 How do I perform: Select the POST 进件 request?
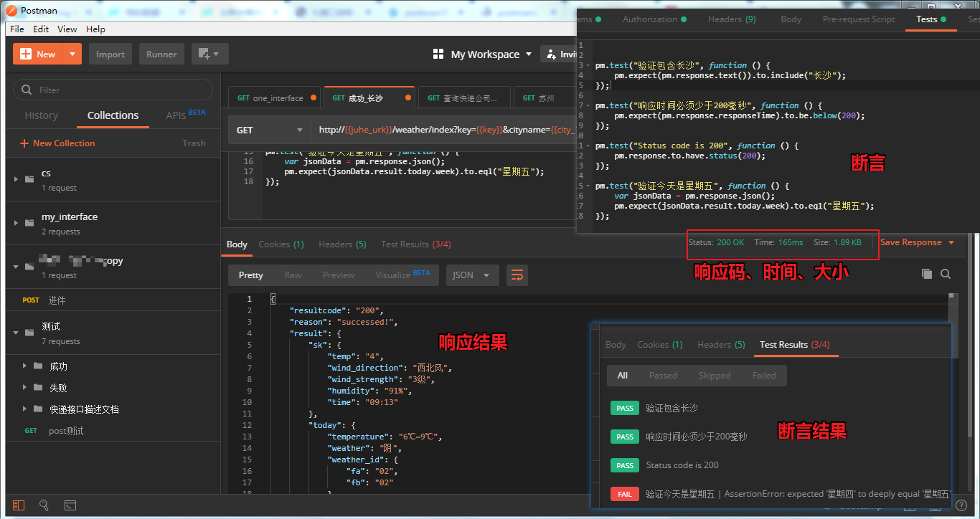coord(113,300)
